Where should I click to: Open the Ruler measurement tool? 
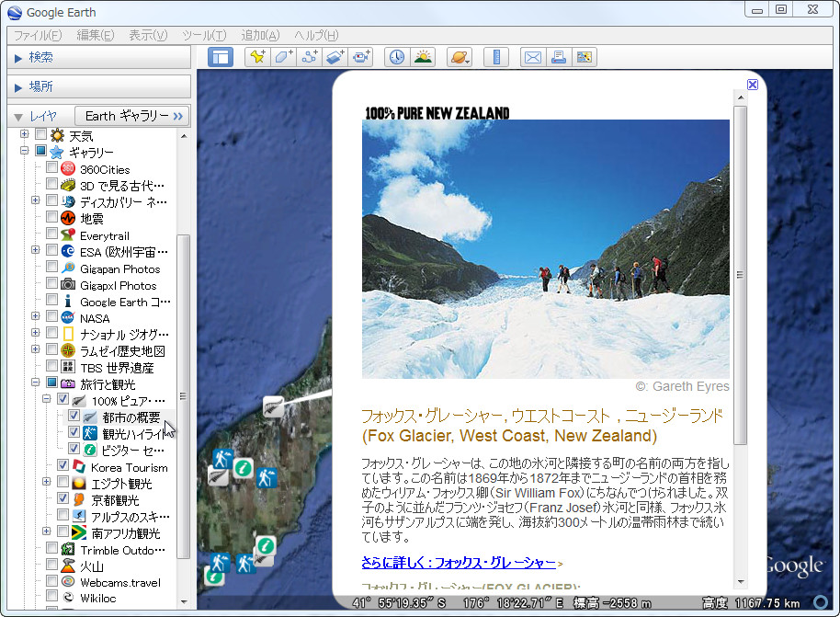497,57
